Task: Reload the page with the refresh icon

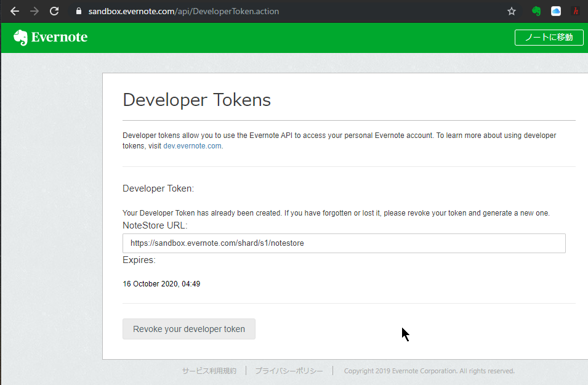Action: (x=54, y=11)
